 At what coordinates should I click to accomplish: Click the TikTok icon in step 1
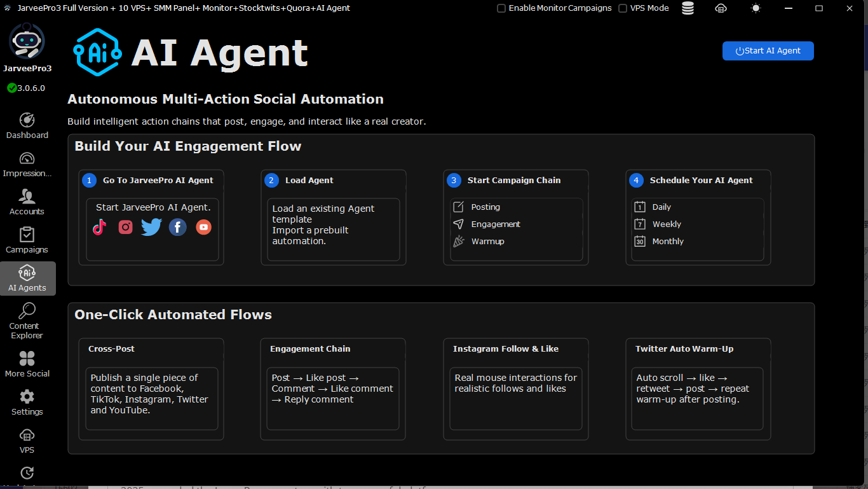100,227
